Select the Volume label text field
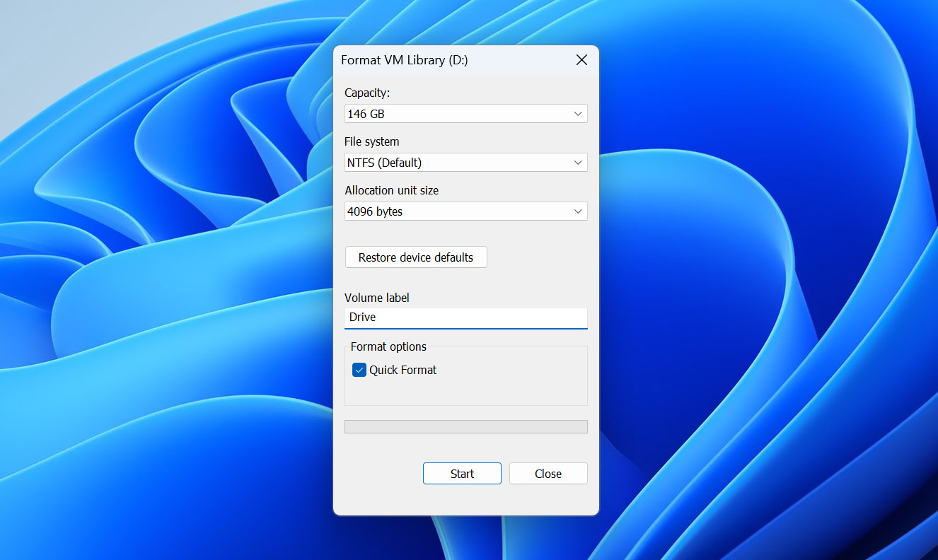This screenshot has width=938, height=560. point(465,317)
